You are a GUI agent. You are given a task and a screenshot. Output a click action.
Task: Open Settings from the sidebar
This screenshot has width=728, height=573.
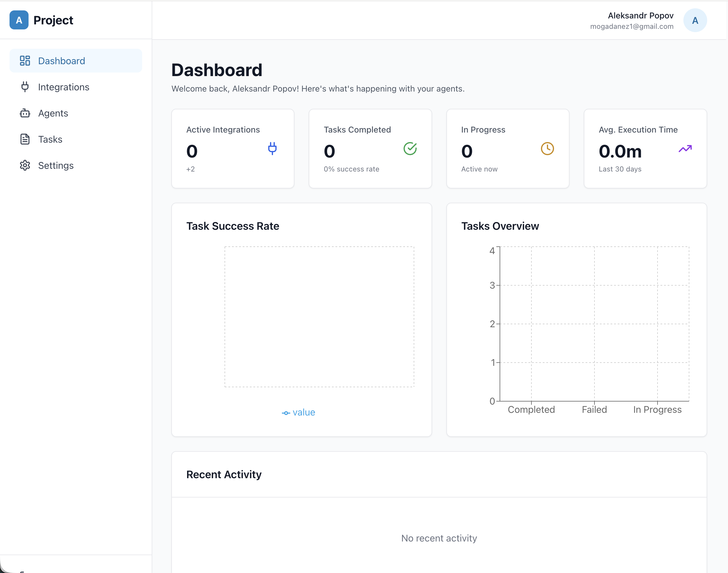pos(56,166)
